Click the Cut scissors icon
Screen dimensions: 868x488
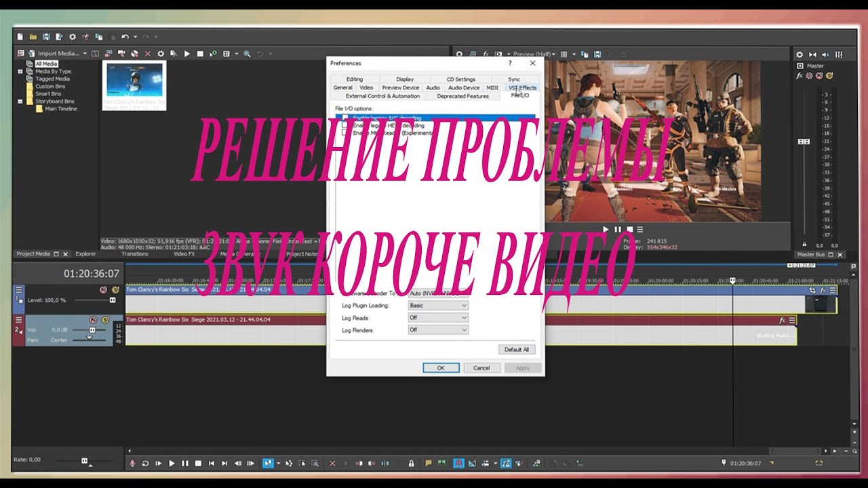click(85, 36)
